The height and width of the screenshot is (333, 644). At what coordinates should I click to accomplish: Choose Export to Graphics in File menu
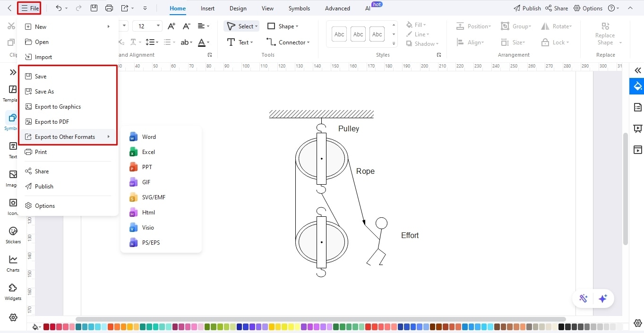click(x=68, y=107)
